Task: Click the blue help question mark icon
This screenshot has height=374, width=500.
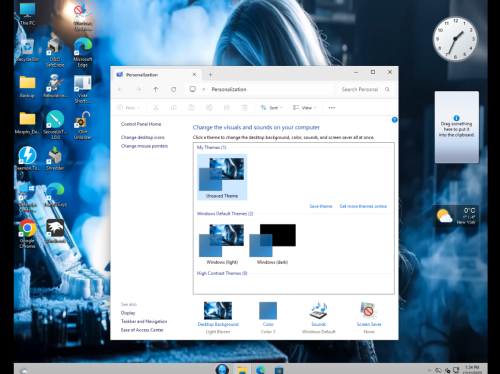Action: pyautogui.click(x=394, y=120)
